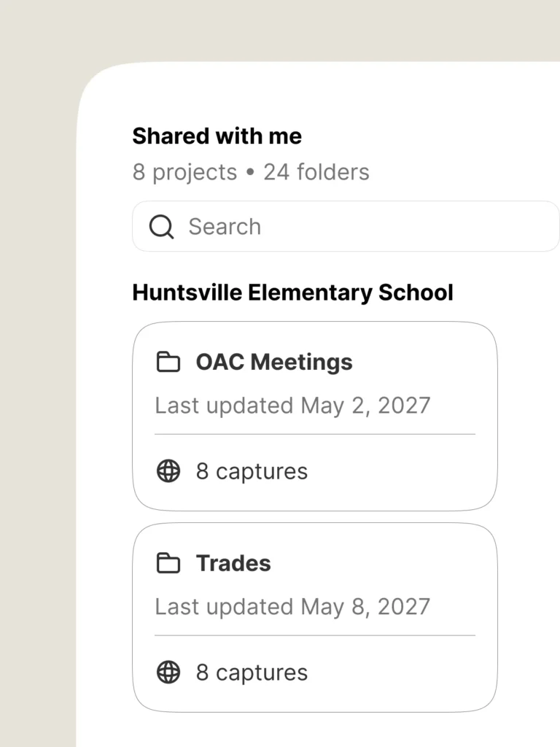Select '8 captures' under Trades
560x747 pixels.
coord(252,673)
